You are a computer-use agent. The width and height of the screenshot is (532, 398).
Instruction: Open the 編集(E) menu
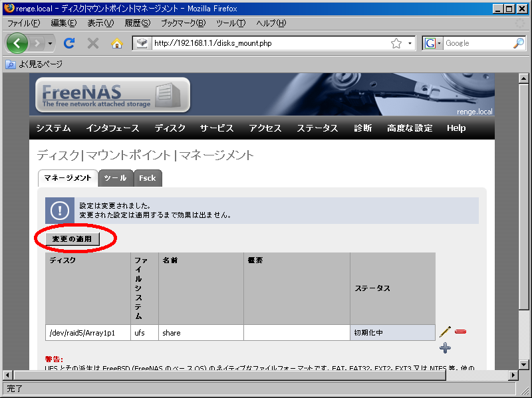coord(64,23)
